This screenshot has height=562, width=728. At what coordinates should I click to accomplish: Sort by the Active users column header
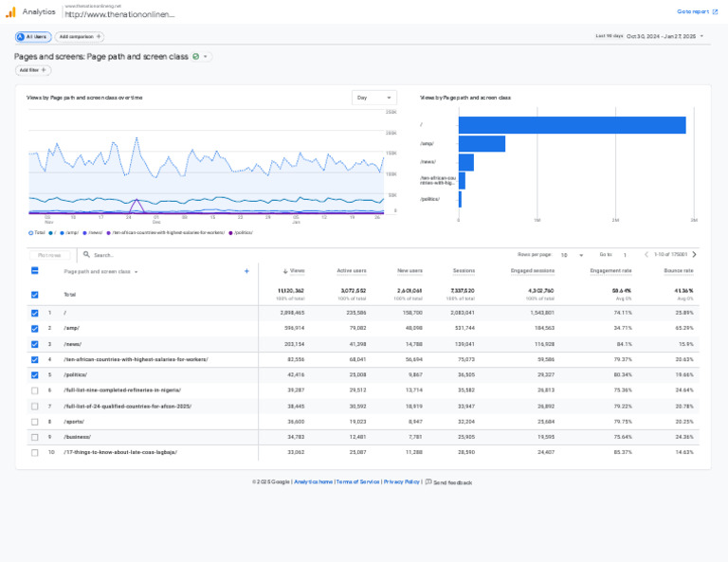(x=352, y=270)
